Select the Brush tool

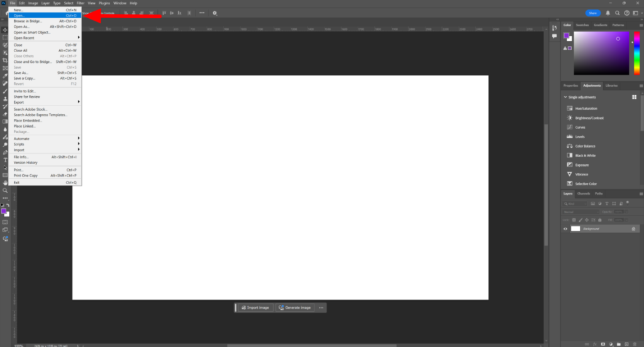click(5, 91)
